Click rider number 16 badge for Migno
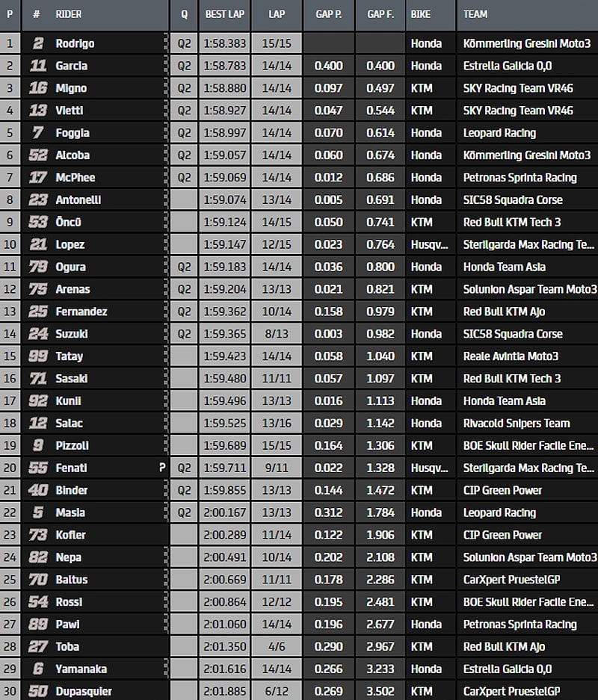Image resolution: width=598 pixels, height=700 pixels. (x=37, y=88)
